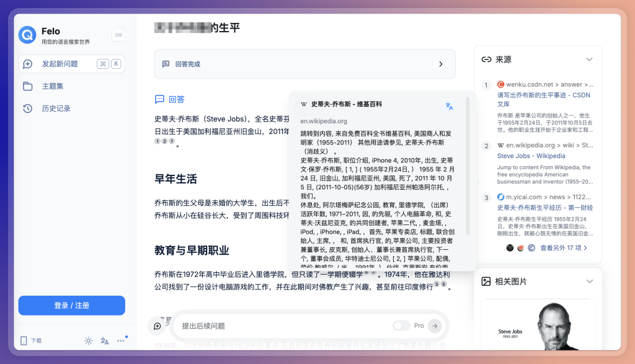
Task: Open language translation settings icon in sidebar
Action: coord(105,340)
